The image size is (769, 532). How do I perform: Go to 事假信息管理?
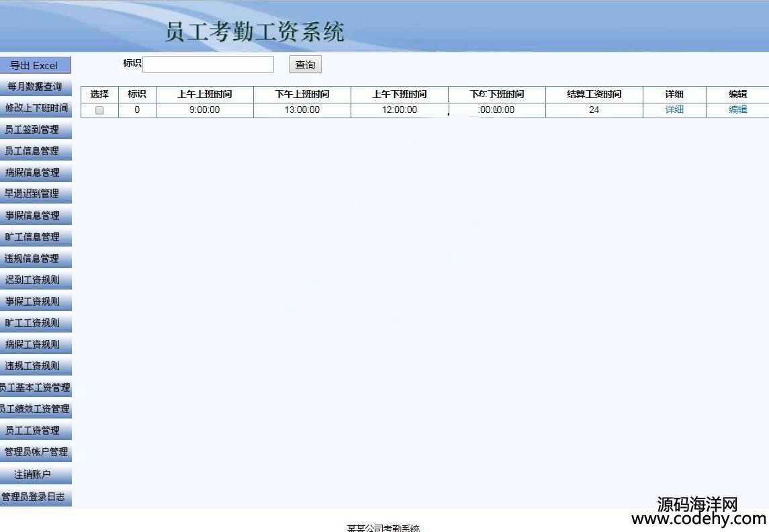click(x=36, y=216)
